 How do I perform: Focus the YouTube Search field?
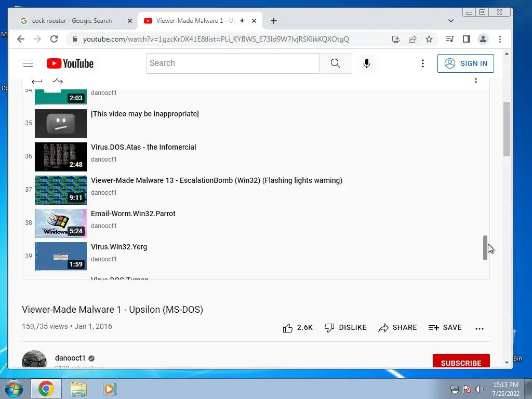coord(232,63)
